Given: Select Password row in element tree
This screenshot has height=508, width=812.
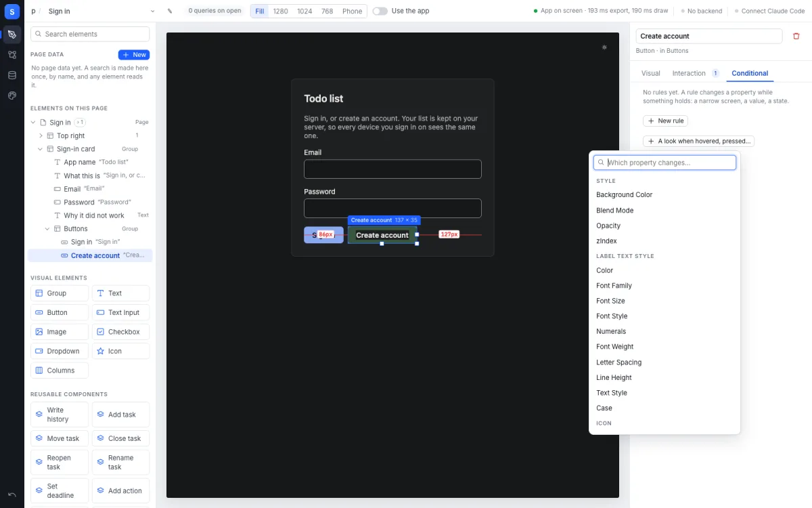Looking at the screenshot, I should click(x=90, y=203).
